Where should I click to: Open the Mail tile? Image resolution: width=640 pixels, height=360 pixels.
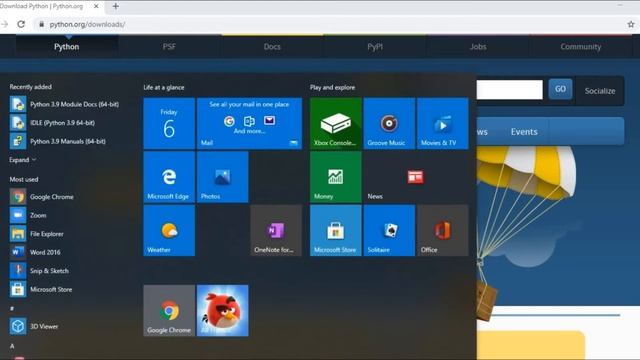click(x=249, y=123)
